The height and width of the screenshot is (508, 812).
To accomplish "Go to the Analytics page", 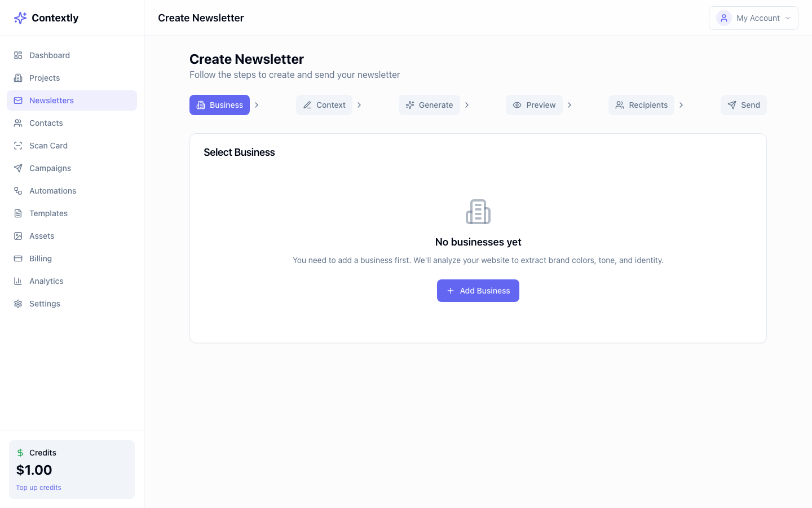I will coord(46,281).
